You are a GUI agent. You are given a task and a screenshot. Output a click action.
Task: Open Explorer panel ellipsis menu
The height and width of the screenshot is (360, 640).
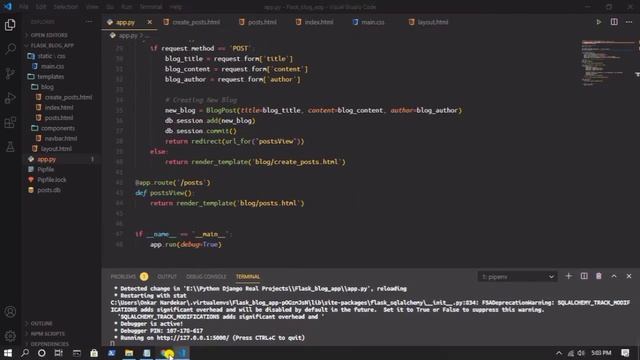(89, 22)
